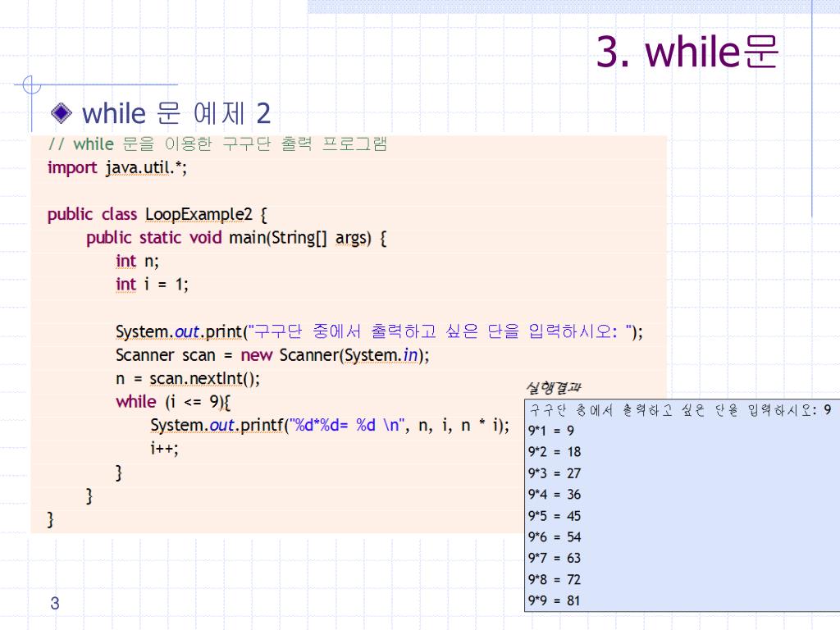Click the 'Scanner scan = new Scanner(System.in);' line
The width and height of the screenshot is (840, 630).
coord(272,354)
